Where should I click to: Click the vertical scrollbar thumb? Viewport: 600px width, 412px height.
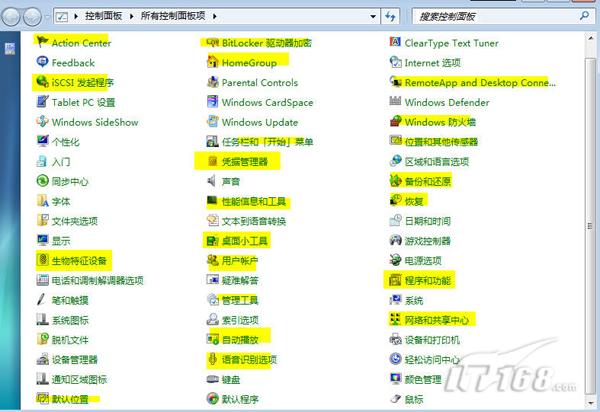591,226
